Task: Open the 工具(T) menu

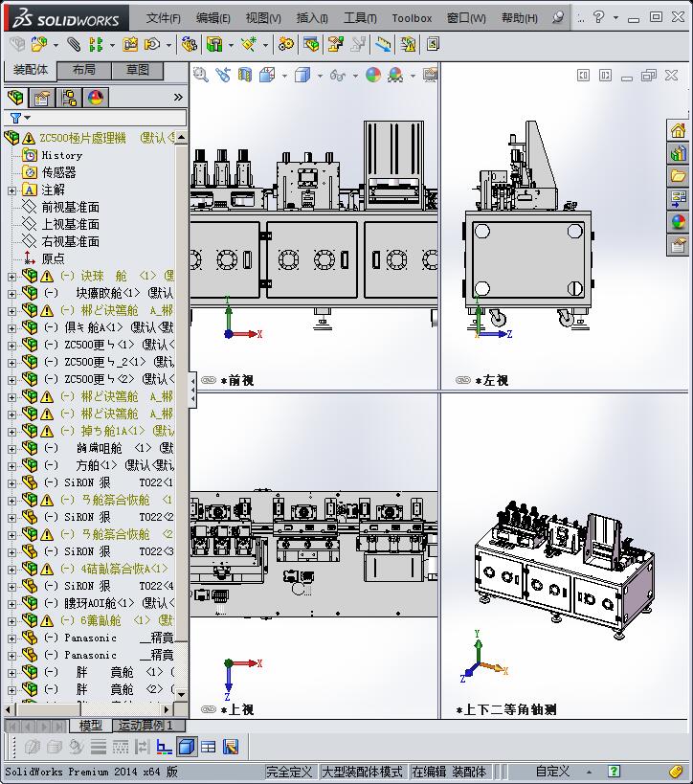Action: [360, 18]
